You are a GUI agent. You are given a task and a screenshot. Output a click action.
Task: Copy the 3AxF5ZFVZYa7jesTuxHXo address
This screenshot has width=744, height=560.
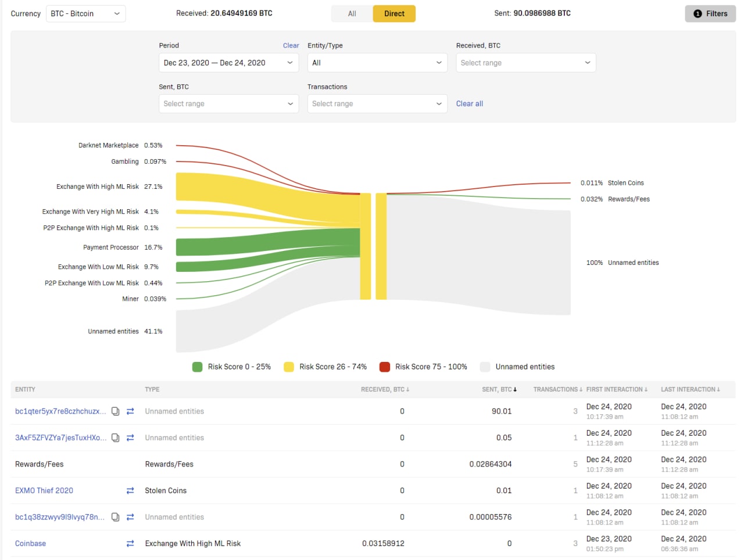[x=115, y=438]
